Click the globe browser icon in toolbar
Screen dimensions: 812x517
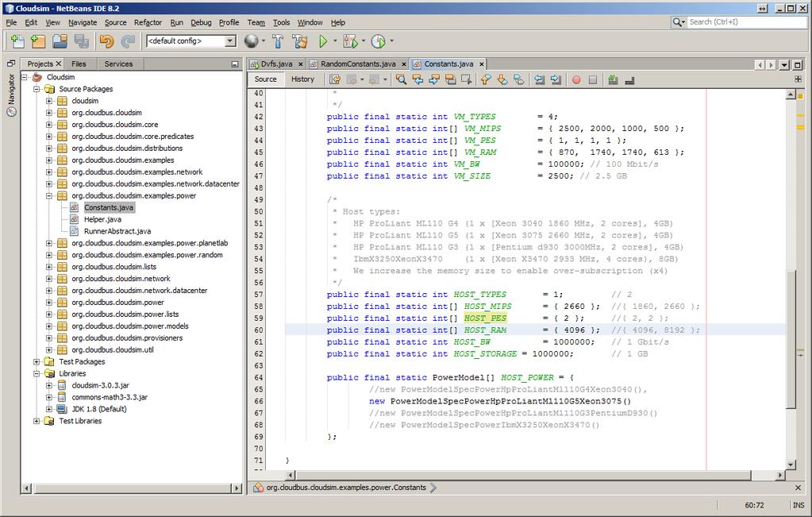251,41
